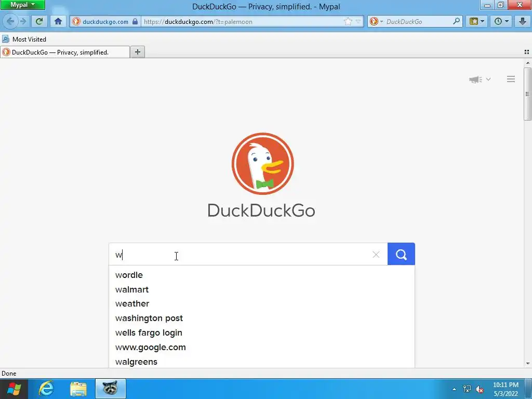
Task: Choose the 'walgreens' suggestion
Action: pyautogui.click(x=262, y=362)
